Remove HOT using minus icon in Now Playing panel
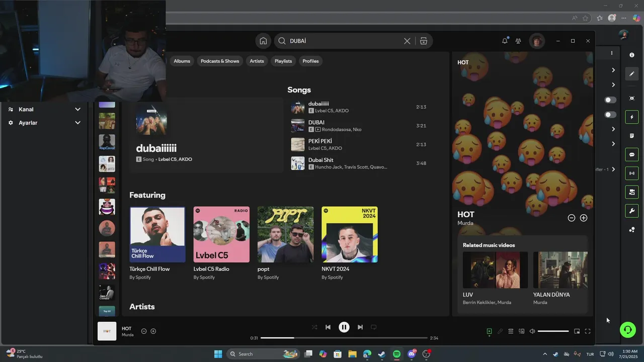Screen dimensions: 644x362 tap(572, 218)
